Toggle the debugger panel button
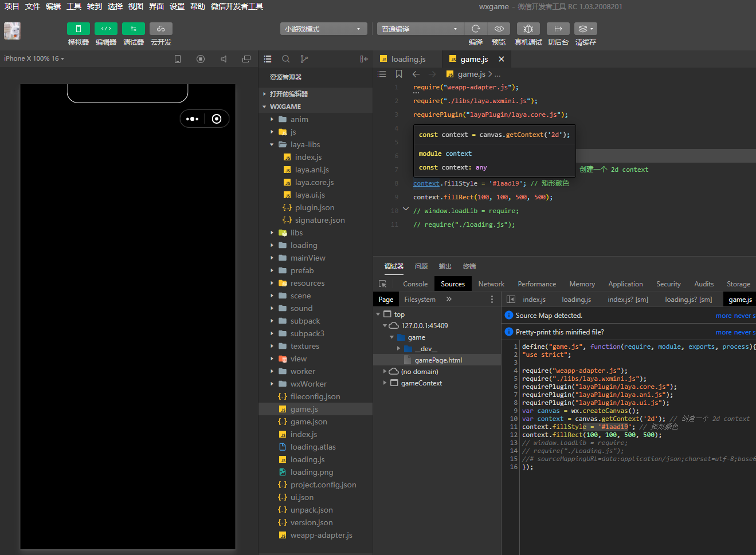The width and height of the screenshot is (756, 555). [134, 29]
